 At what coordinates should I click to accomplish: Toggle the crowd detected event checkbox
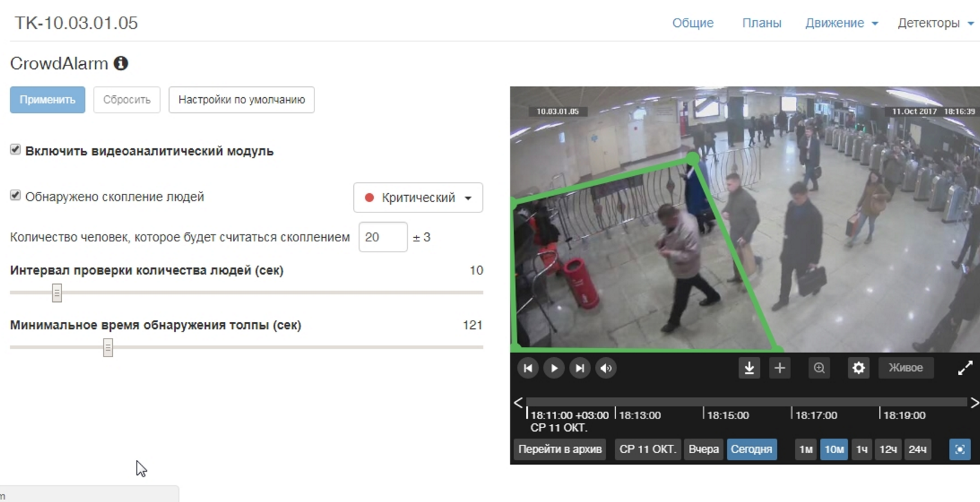[15, 196]
